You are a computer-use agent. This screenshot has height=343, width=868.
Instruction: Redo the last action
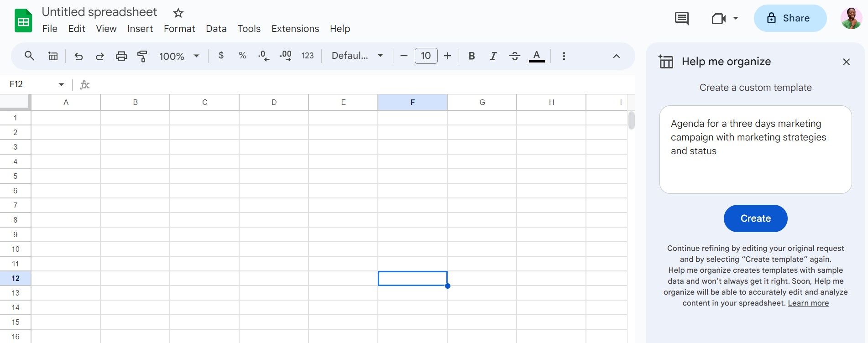[99, 56]
